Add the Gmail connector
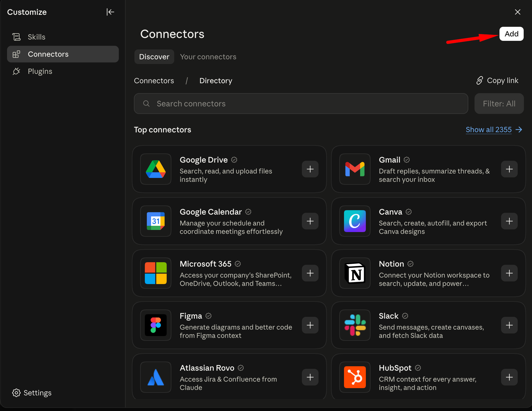 [509, 169]
